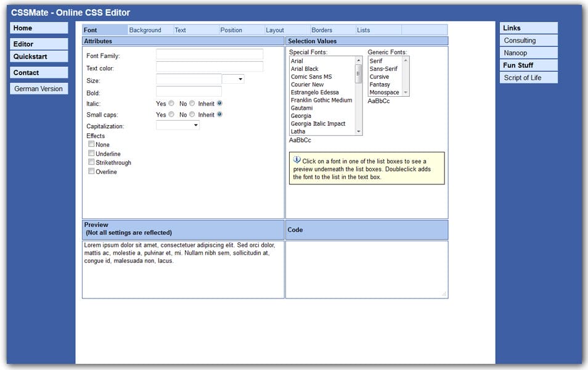Click the resize handle of the Code box
588x370 pixels.
tap(444, 294)
